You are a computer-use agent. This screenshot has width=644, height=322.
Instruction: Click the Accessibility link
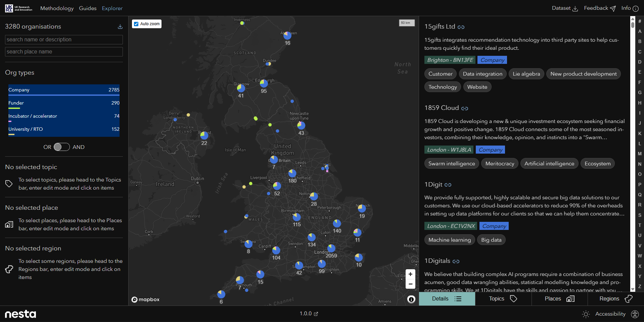610,314
